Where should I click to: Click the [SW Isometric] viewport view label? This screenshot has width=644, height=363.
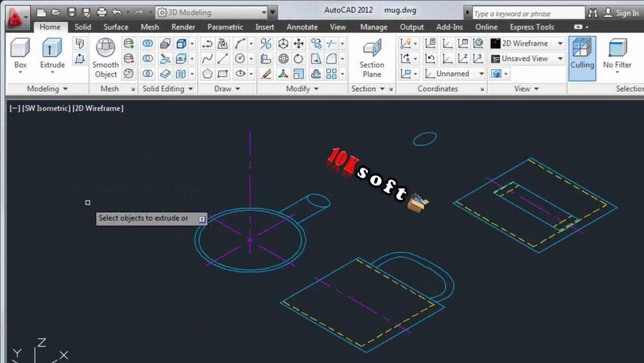(x=46, y=108)
